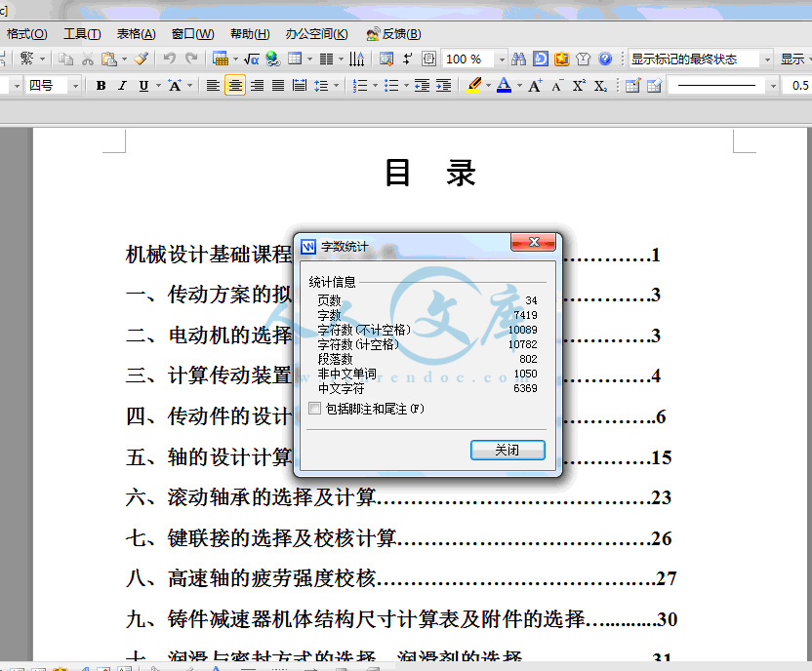
Task: Click the text direction icon
Action: coord(357,59)
